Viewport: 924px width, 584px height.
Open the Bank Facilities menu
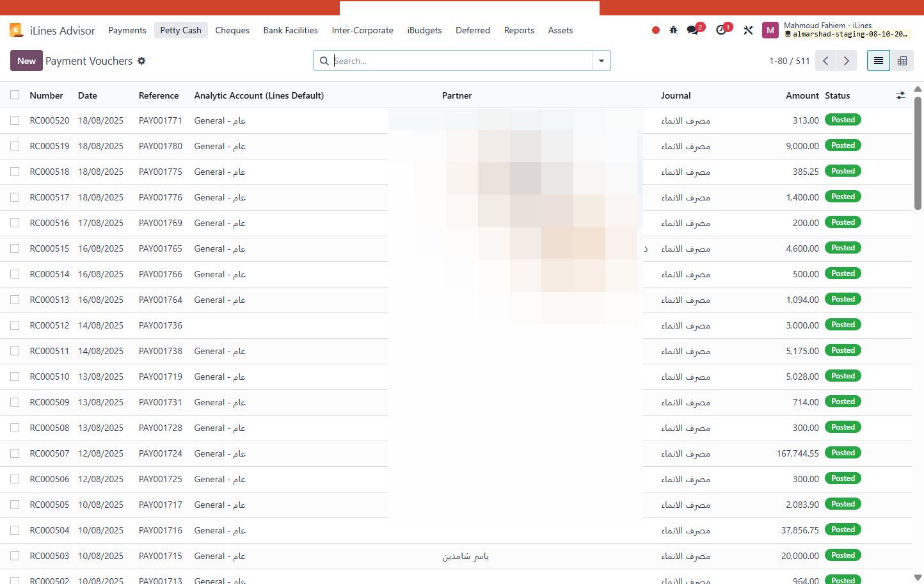point(291,30)
